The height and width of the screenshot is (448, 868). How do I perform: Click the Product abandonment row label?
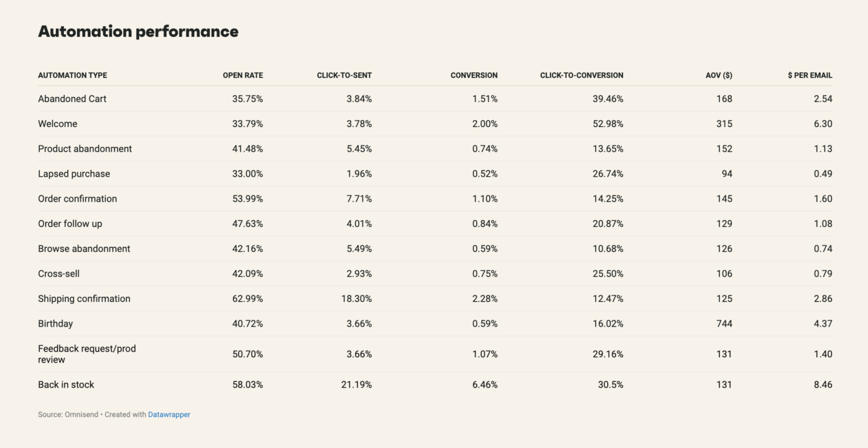[85, 149]
